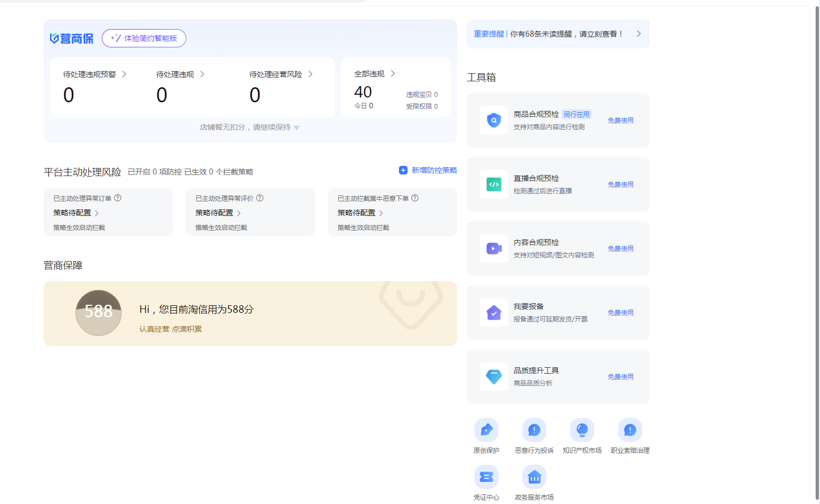
Task: Open the 内容合规预检 video camera icon
Action: (494, 248)
